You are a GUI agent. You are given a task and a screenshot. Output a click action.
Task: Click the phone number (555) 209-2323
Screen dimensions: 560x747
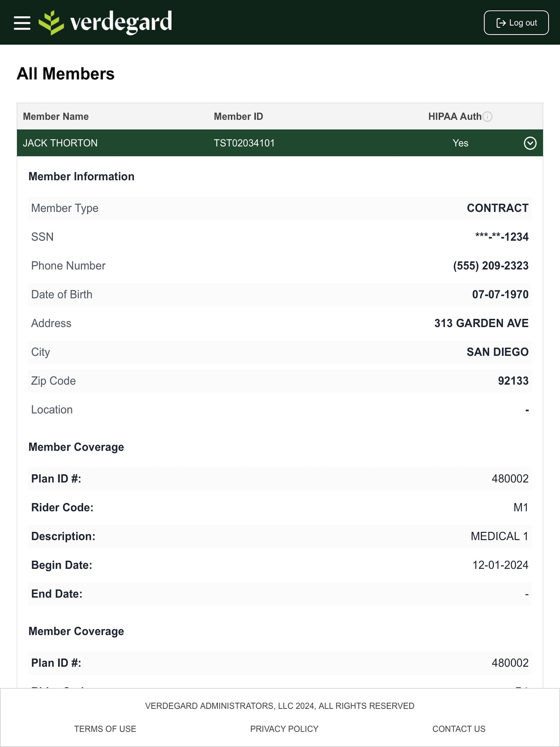pos(491,266)
